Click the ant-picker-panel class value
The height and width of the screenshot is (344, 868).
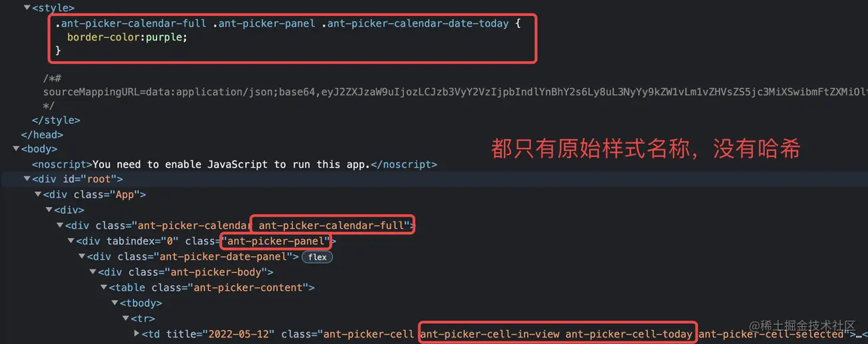coord(276,241)
